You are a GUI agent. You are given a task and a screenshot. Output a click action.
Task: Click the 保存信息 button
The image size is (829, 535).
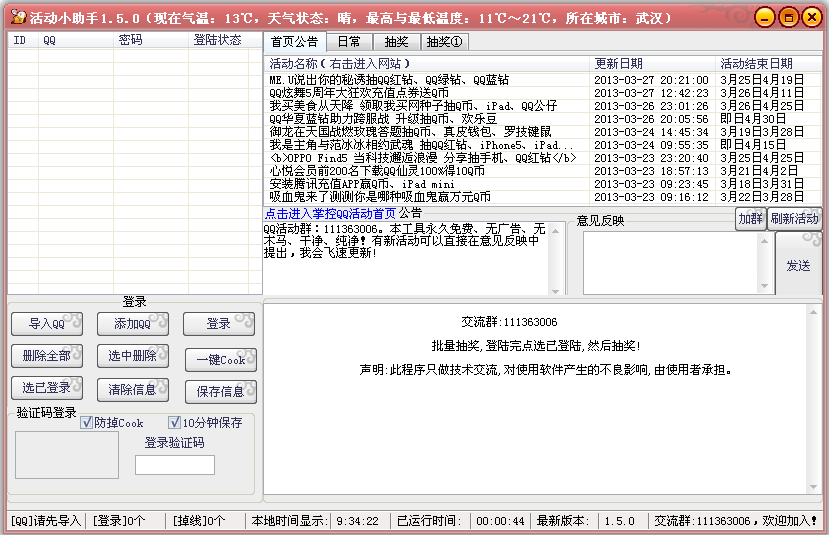click(221, 392)
